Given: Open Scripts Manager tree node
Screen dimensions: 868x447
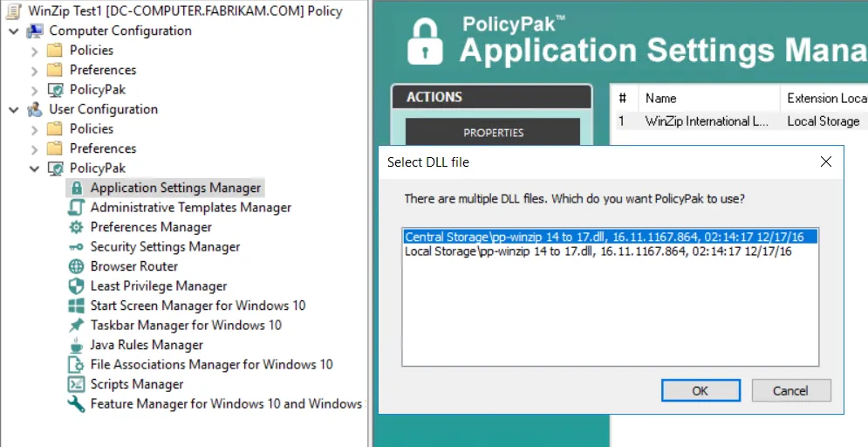Looking at the screenshot, I should pos(137,384).
